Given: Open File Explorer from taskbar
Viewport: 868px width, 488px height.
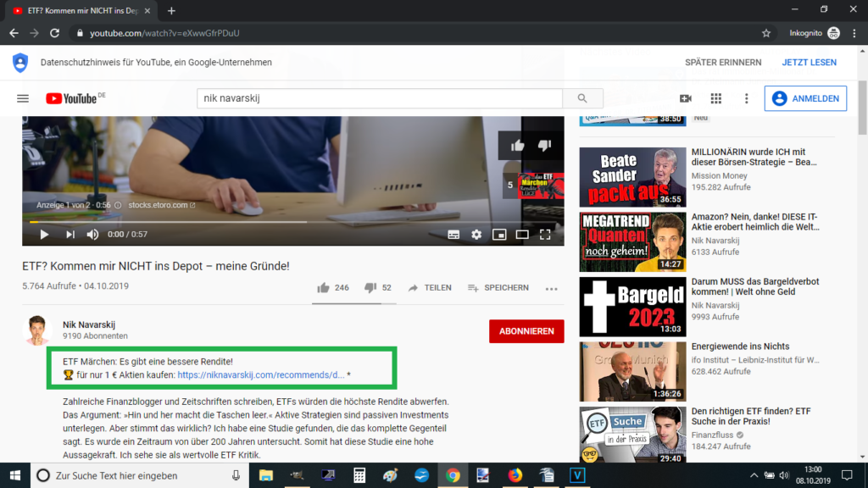Looking at the screenshot, I should tap(265, 475).
